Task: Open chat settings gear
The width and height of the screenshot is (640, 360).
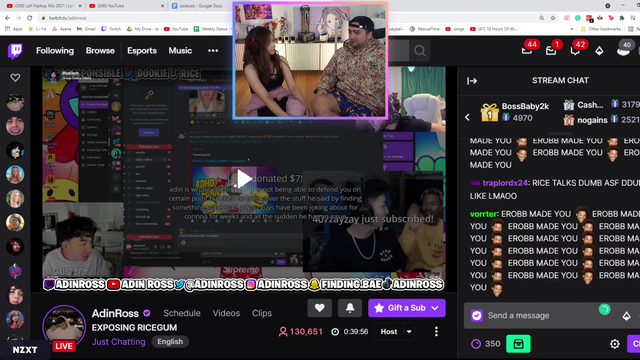Action: click(x=615, y=344)
